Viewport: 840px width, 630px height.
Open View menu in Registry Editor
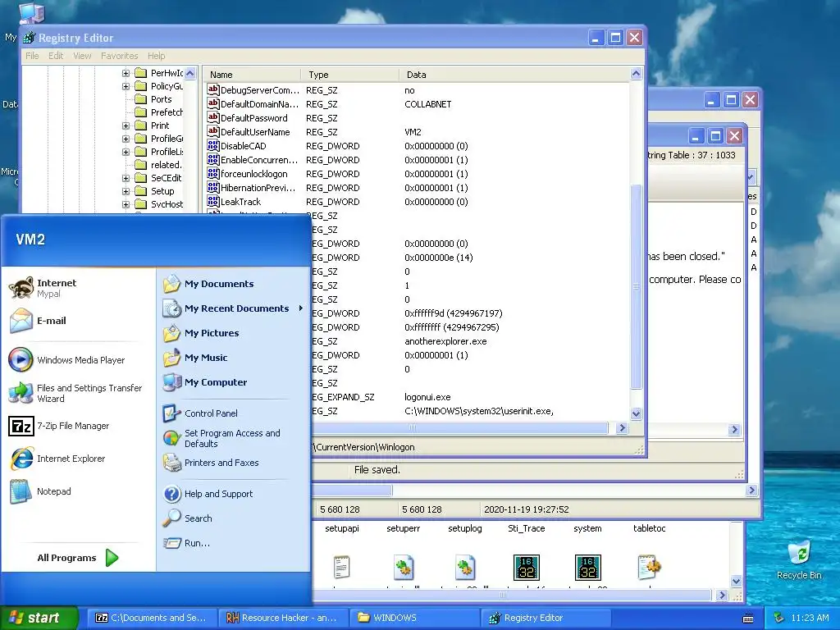pyautogui.click(x=82, y=56)
